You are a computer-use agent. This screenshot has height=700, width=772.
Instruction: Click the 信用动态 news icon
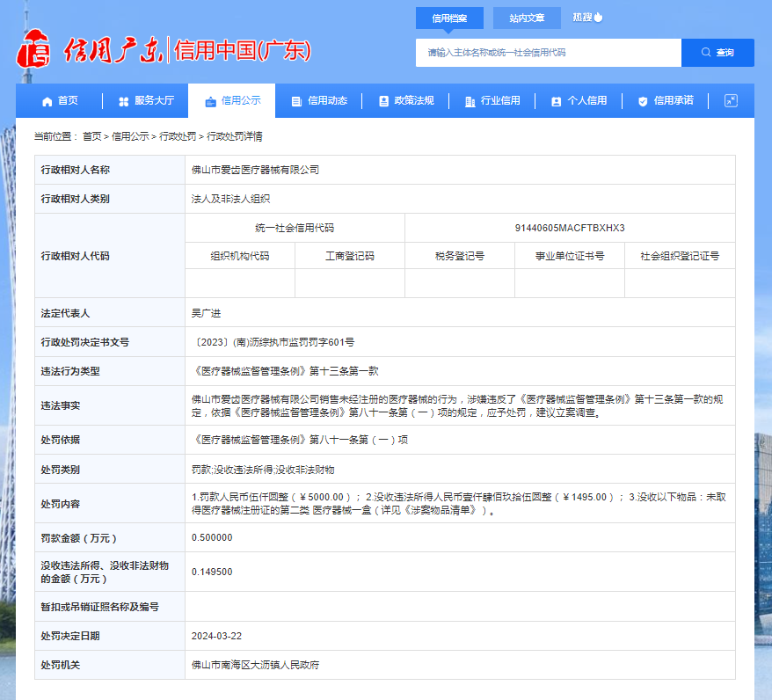click(296, 101)
